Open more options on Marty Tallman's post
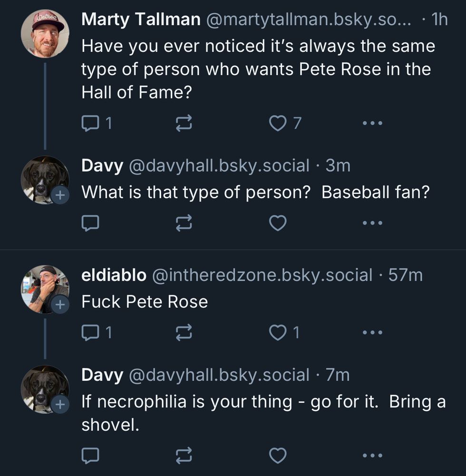 [x=372, y=124]
